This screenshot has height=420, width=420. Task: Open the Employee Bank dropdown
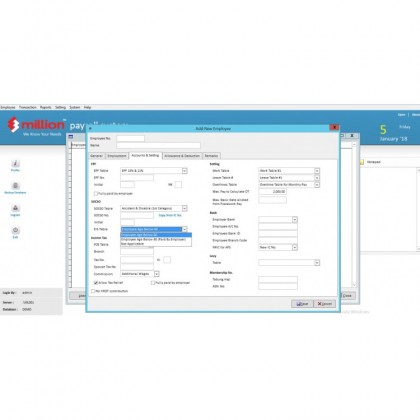(295, 220)
